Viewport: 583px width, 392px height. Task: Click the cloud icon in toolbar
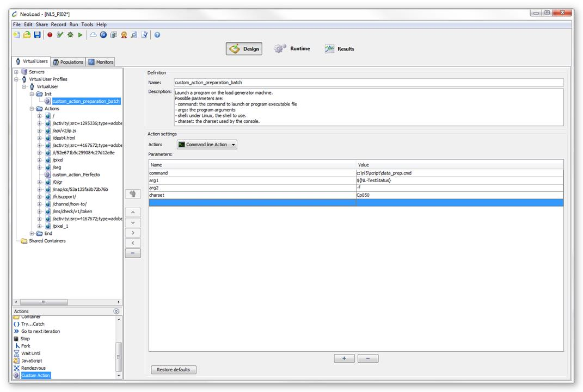click(x=93, y=35)
